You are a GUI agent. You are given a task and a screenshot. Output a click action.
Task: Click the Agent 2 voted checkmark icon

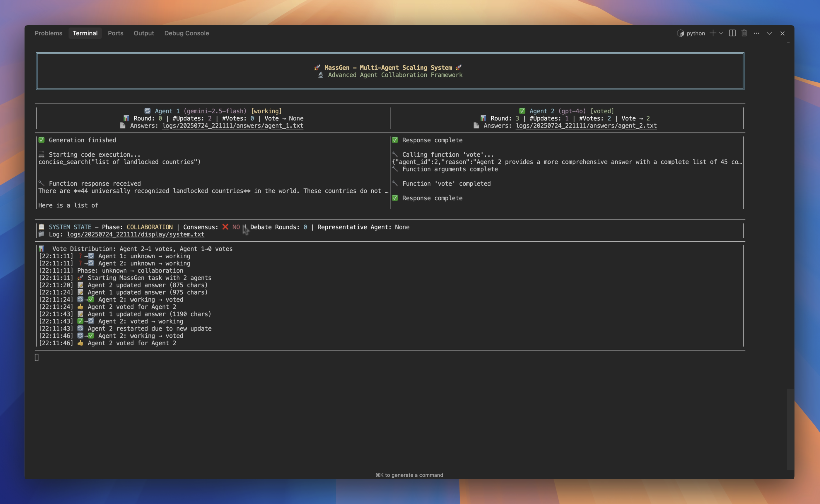click(522, 111)
